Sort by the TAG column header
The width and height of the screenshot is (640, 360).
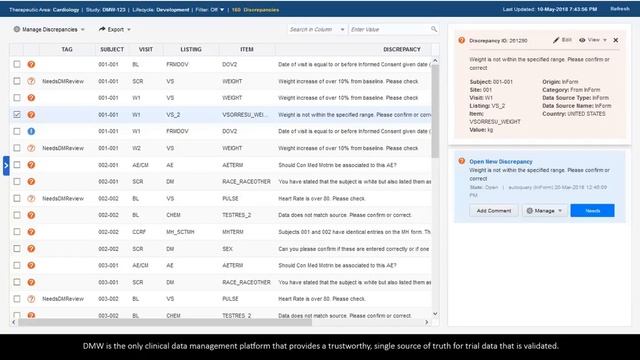coord(67,49)
